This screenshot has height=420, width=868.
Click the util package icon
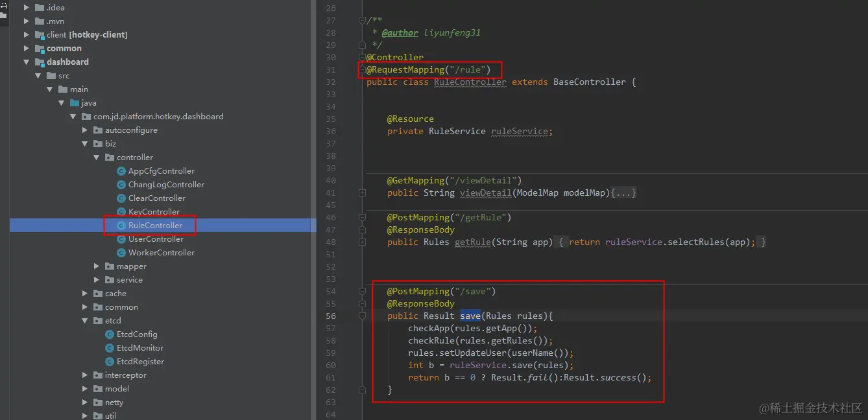pyautogui.click(x=97, y=415)
